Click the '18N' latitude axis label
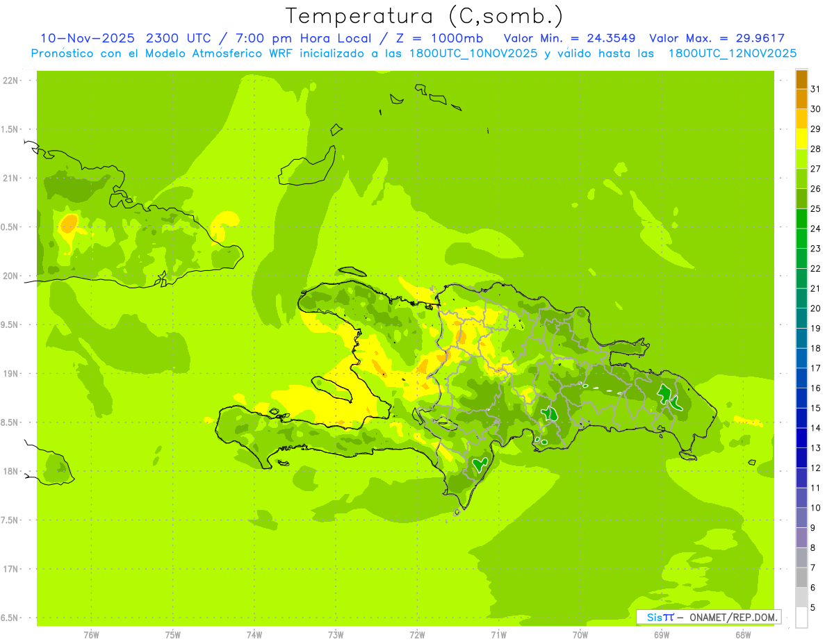Image resolution: width=834 pixels, height=644 pixels. pyautogui.click(x=12, y=471)
